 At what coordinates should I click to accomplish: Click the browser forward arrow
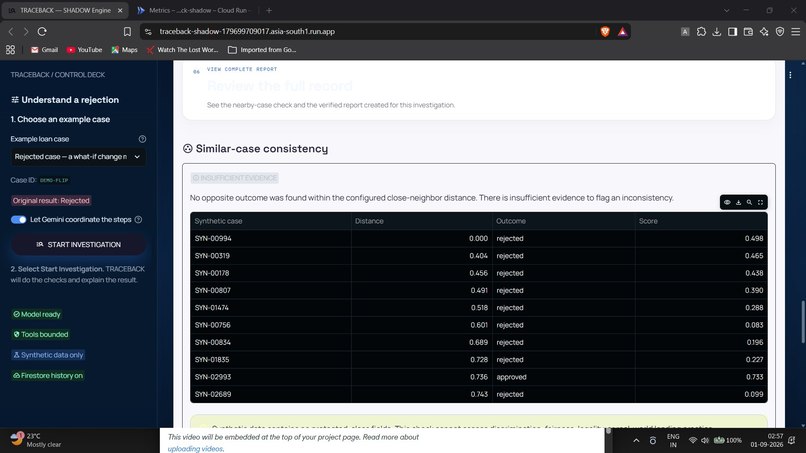pos(26,31)
